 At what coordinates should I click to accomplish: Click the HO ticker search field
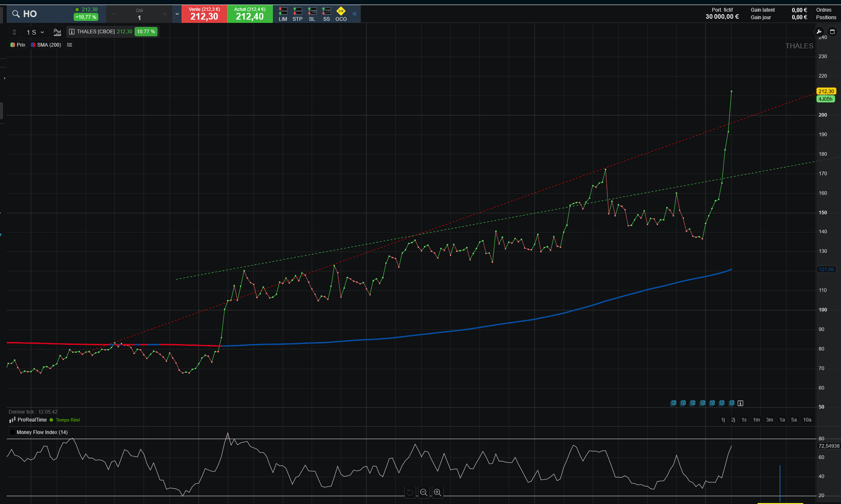pos(40,14)
